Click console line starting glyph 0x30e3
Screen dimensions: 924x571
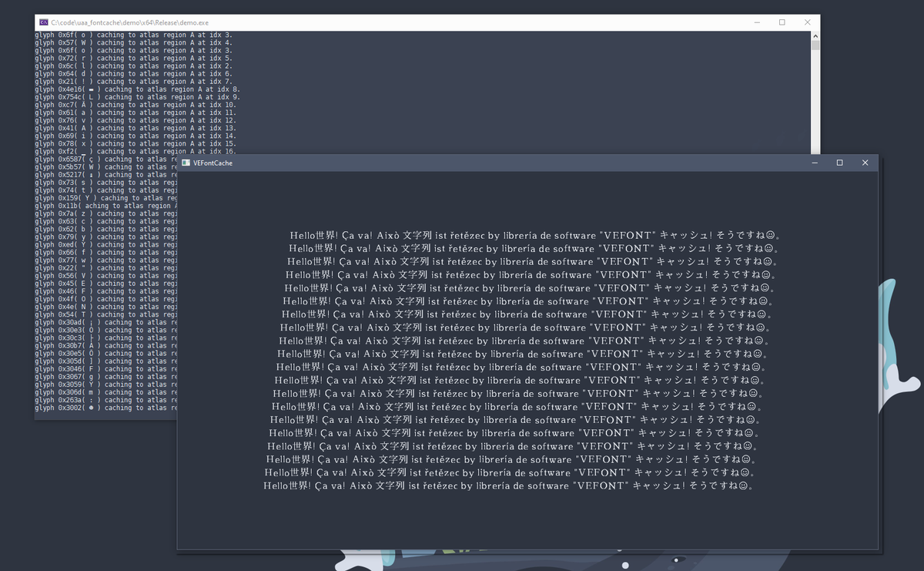coord(106,330)
